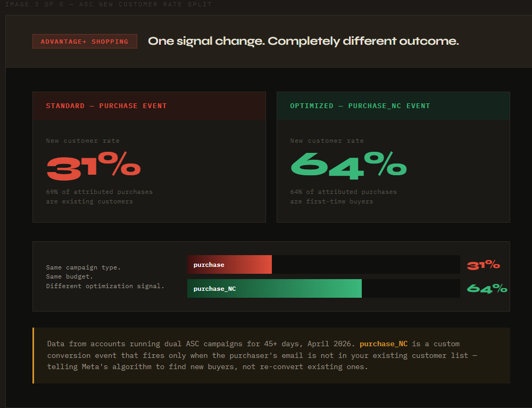Click the small red 31% bar value
This screenshot has width=532, height=408.
[x=483, y=265]
